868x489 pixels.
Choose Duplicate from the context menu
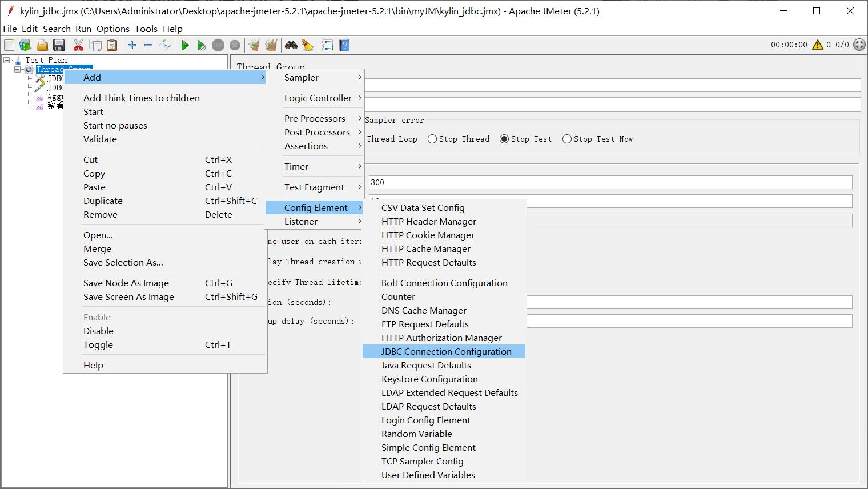tap(165, 201)
